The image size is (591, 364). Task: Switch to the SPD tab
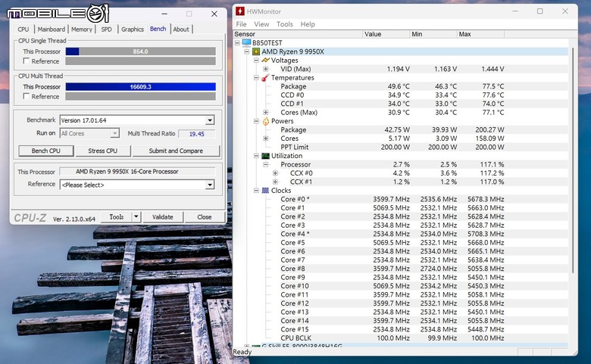pos(106,29)
